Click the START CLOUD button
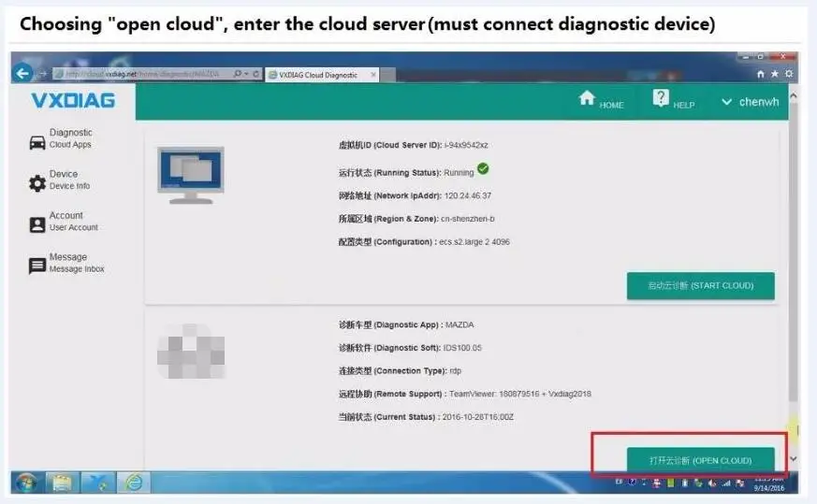This screenshot has width=817, height=504. (x=700, y=286)
